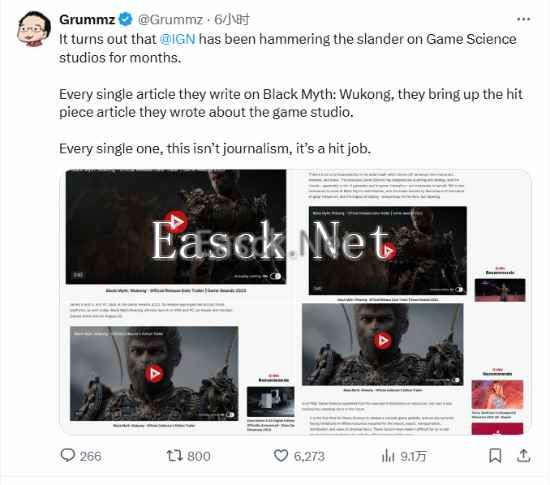
Task: Bookmark this tweet
Action: (x=495, y=456)
